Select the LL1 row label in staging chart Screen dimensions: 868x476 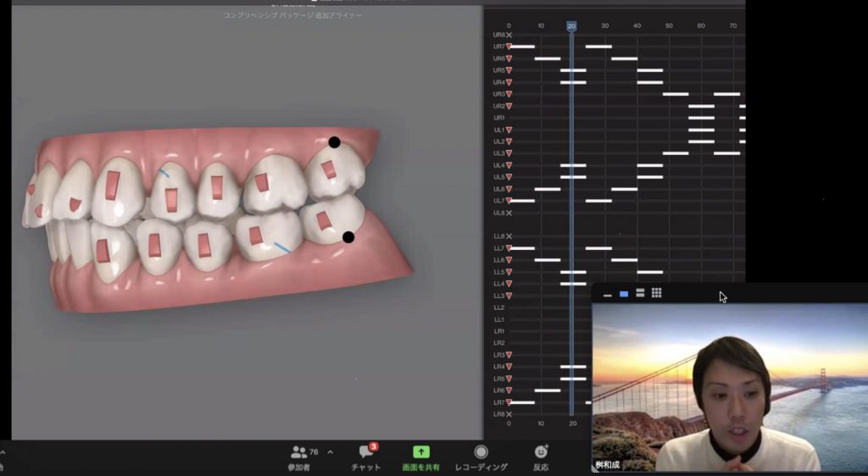tap(498, 319)
